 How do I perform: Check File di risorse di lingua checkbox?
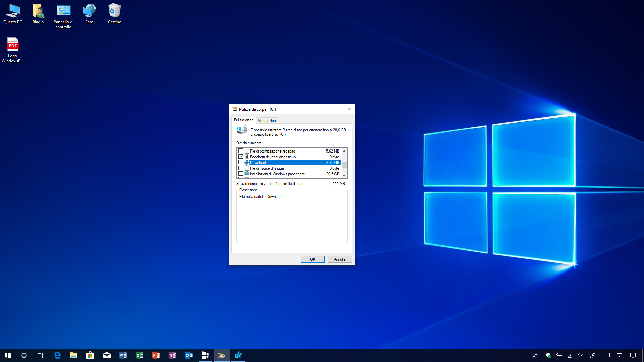pyautogui.click(x=240, y=168)
